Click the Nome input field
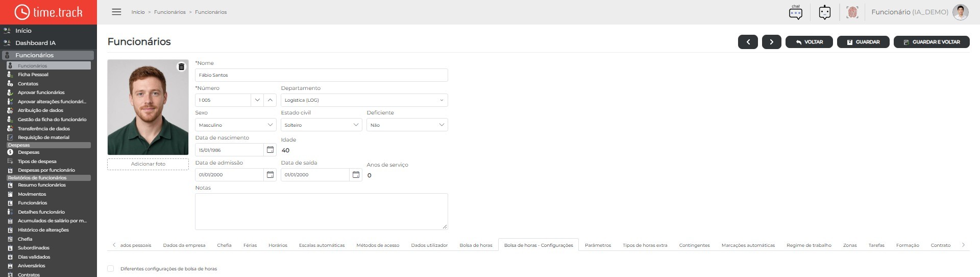The height and width of the screenshot is (277, 980). pos(322,75)
